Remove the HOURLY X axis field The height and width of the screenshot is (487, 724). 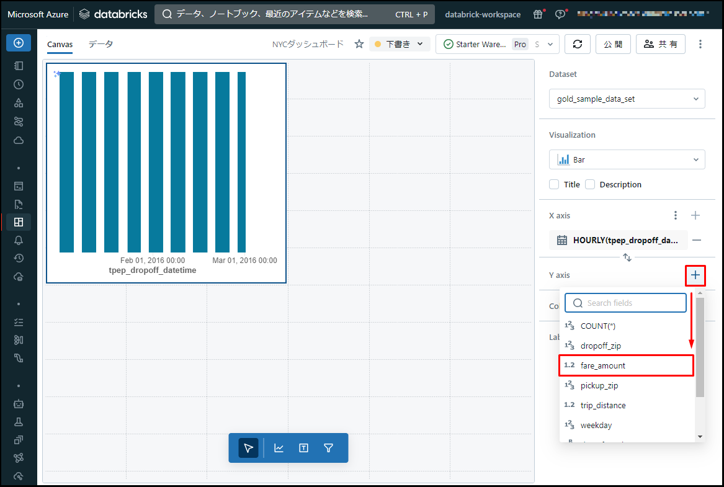tap(696, 240)
